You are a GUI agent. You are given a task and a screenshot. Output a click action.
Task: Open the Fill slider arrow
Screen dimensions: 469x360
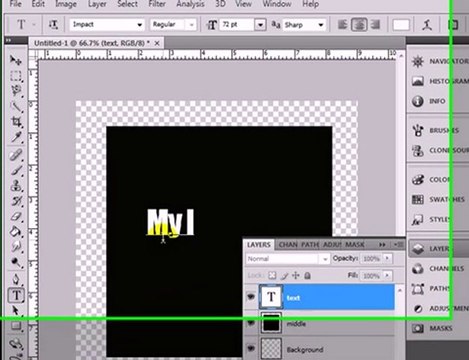click(x=387, y=276)
